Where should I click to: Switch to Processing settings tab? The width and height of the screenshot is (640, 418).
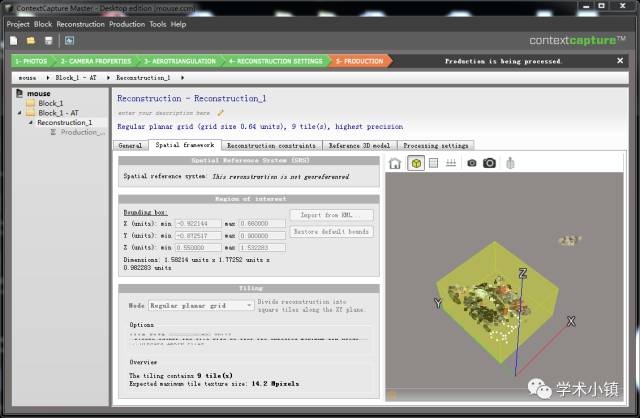coord(436,145)
